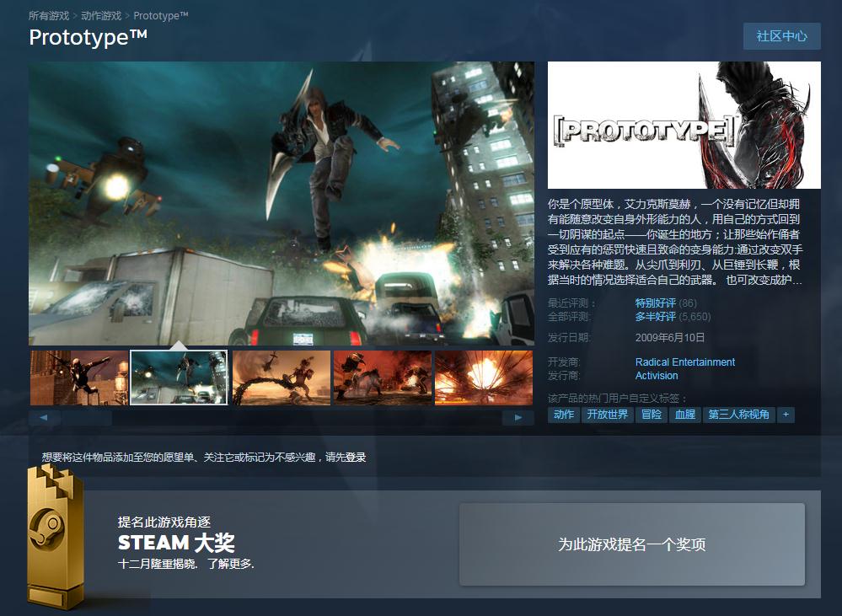The width and height of the screenshot is (842, 616).
Task: Click the recent review count (86)
Action: pyautogui.click(x=688, y=303)
